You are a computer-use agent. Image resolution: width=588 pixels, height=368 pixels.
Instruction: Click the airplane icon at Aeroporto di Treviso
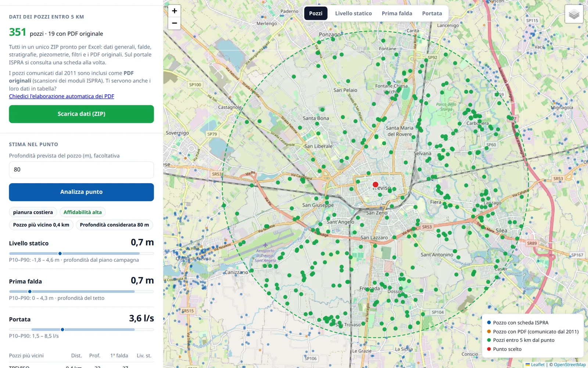[x=265, y=245]
